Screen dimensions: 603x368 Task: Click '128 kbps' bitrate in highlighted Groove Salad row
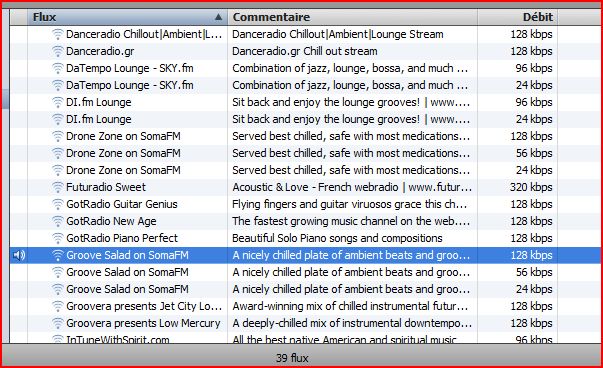point(531,255)
